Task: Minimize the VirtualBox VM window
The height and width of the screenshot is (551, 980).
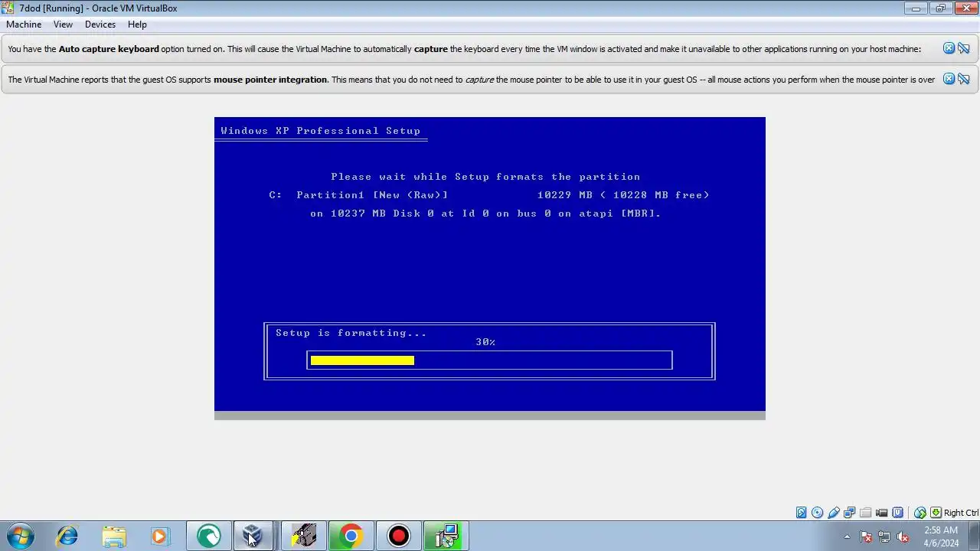Action: pos(916,8)
